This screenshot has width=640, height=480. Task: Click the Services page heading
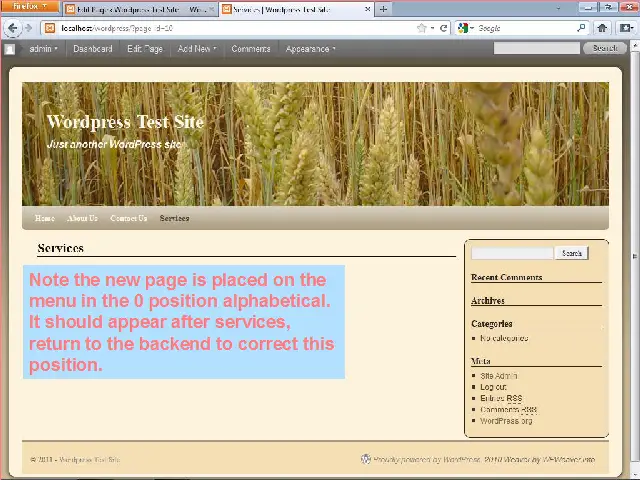click(60, 248)
